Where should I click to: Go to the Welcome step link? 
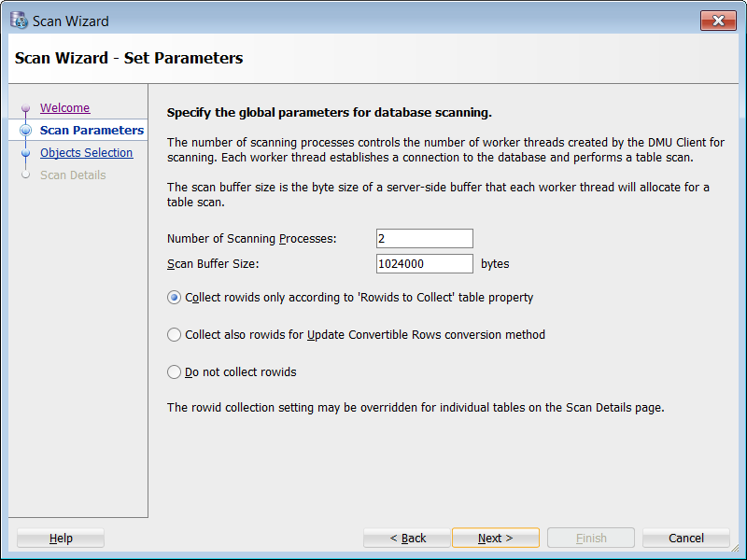pyautogui.click(x=64, y=108)
